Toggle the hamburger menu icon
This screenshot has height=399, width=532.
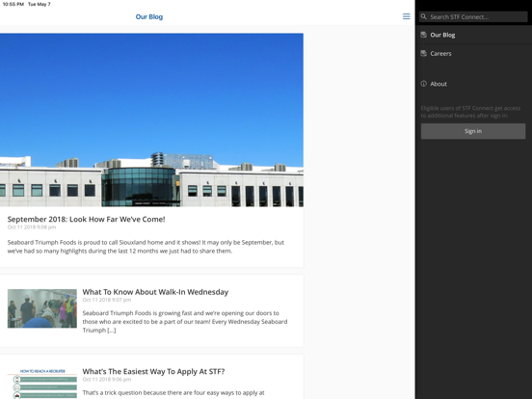pyautogui.click(x=406, y=16)
